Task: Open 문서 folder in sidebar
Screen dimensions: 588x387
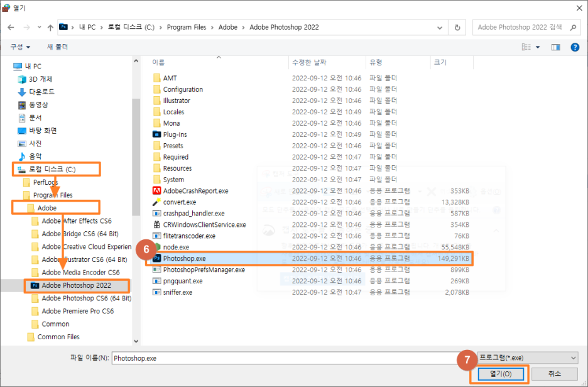Action: pyautogui.click(x=30, y=117)
